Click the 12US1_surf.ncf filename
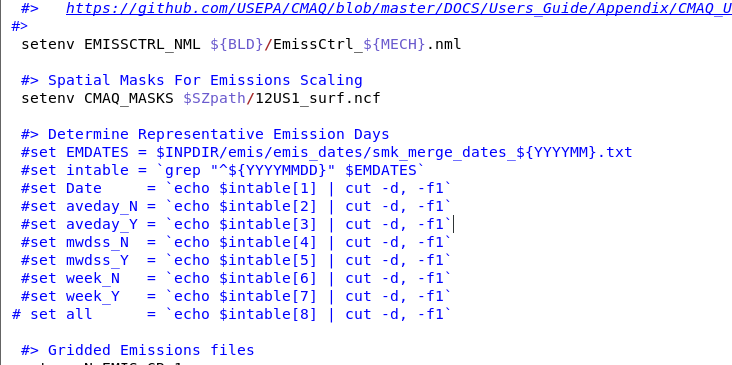The height and width of the screenshot is (365, 732). [318, 98]
